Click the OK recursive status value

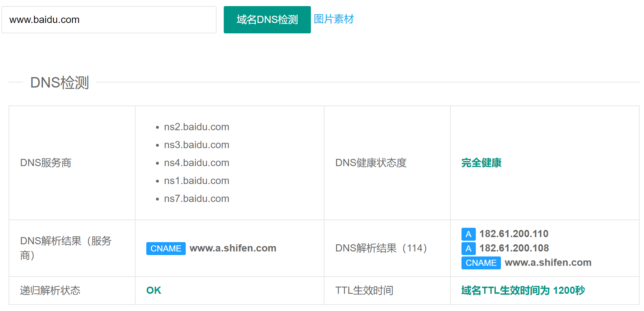coord(153,291)
